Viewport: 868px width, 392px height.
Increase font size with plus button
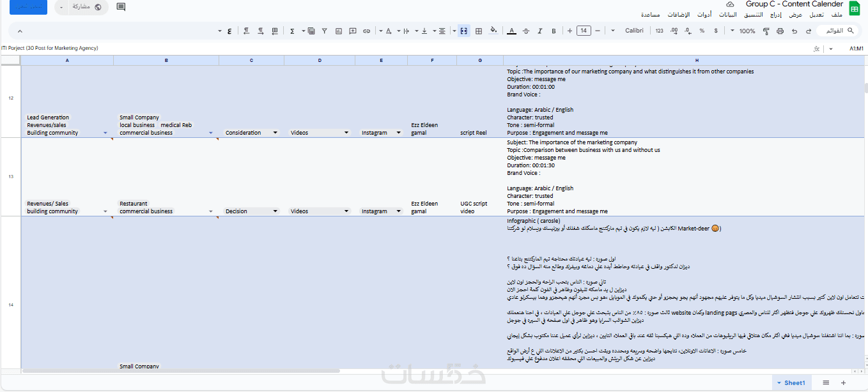570,31
